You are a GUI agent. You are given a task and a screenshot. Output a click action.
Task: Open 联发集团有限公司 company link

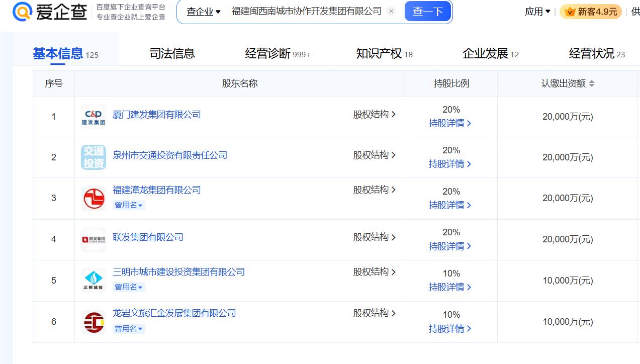click(x=148, y=237)
